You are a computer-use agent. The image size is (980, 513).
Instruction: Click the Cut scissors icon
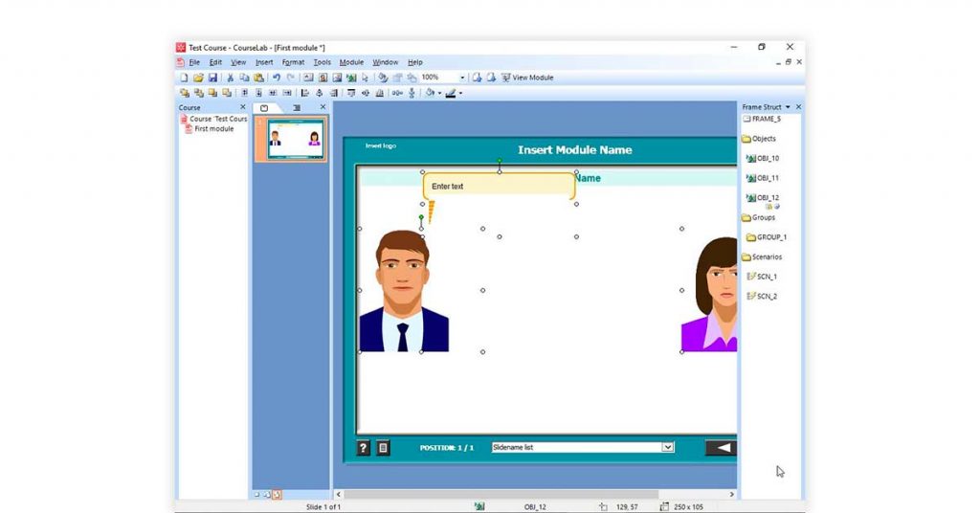pyautogui.click(x=230, y=78)
